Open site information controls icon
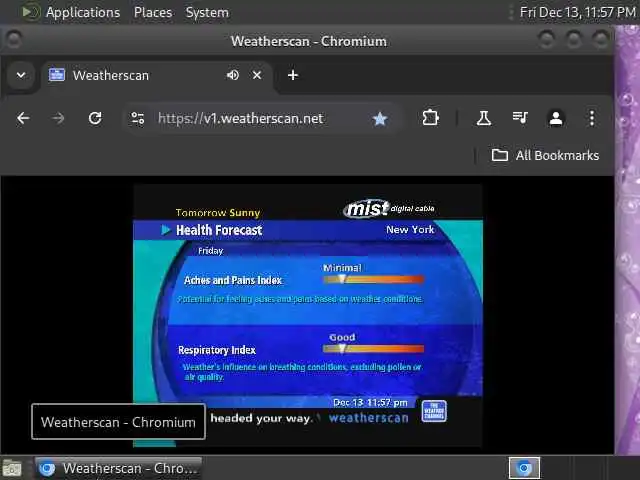640x480 pixels. coord(138,118)
